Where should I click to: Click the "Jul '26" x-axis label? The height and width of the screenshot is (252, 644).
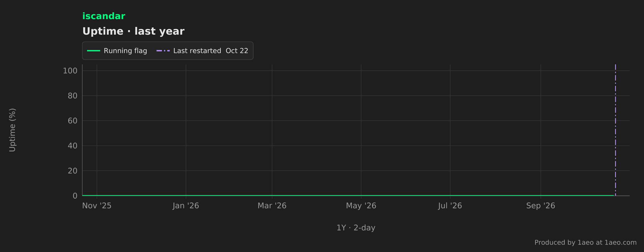pyautogui.click(x=450, y=206)
